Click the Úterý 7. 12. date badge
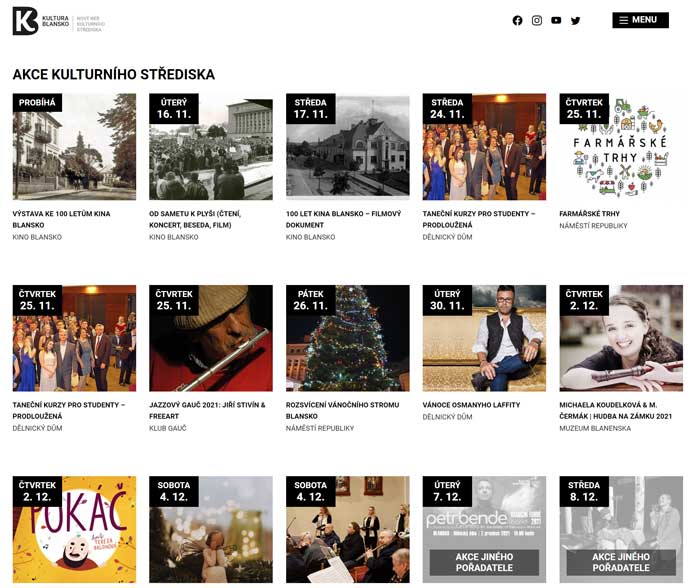 [x=447, y=491]
